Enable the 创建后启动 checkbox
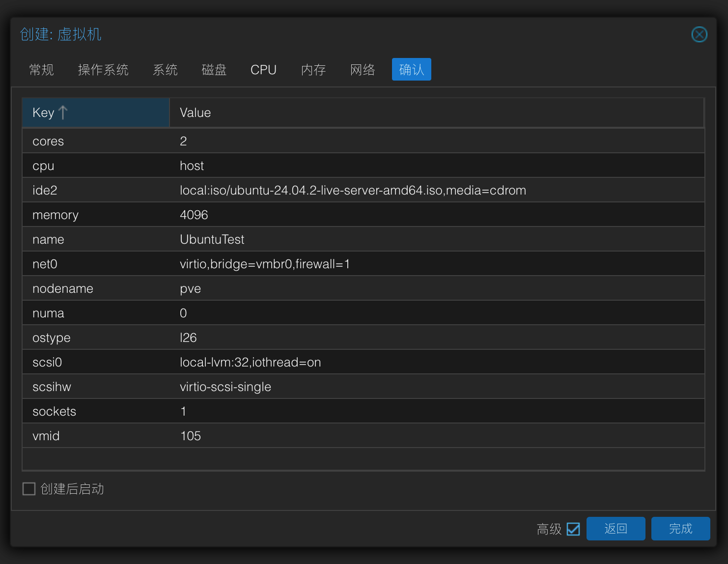 (29, 489)
